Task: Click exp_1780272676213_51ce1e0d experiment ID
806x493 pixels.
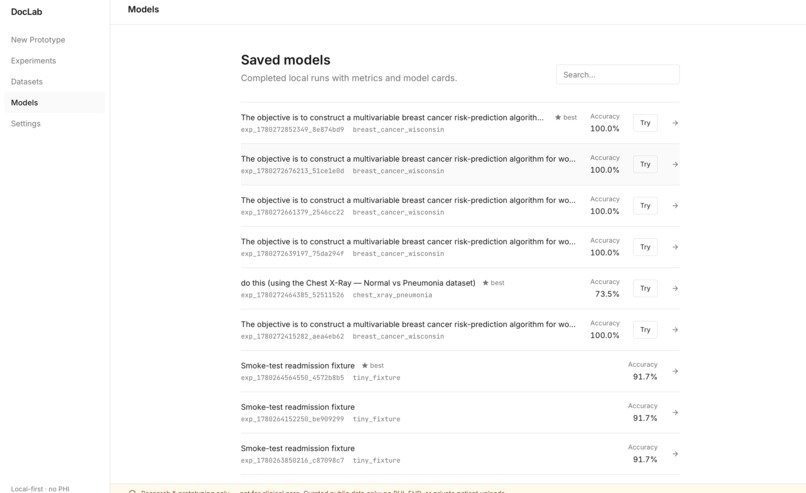Action: 292,171
